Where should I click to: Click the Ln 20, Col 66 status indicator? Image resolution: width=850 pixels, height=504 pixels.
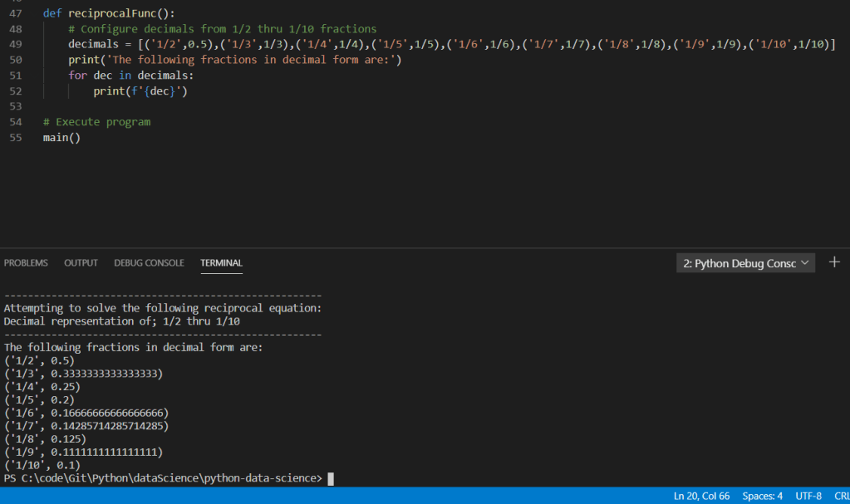click(x=701, y=496)
